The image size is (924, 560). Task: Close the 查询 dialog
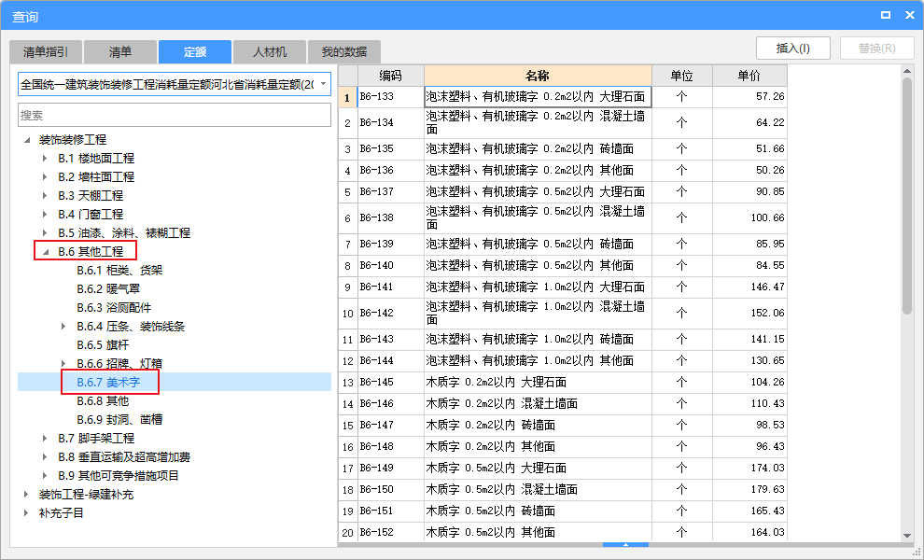point(910,15)
